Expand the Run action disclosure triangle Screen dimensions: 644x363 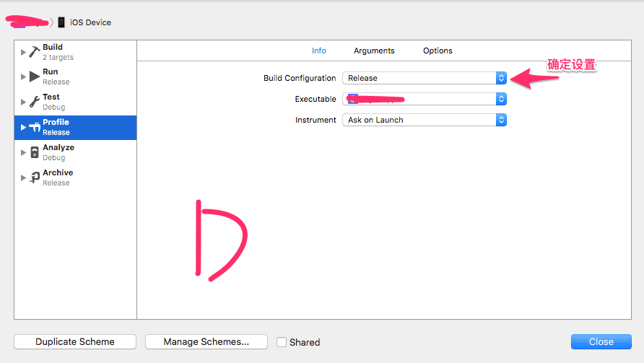click(x=23, y=76)
